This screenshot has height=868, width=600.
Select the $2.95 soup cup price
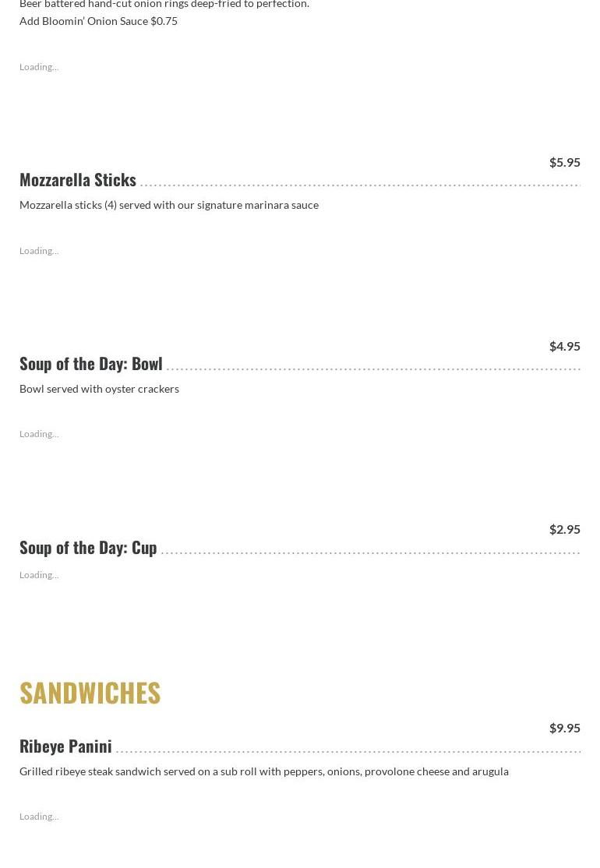[565, 529]
